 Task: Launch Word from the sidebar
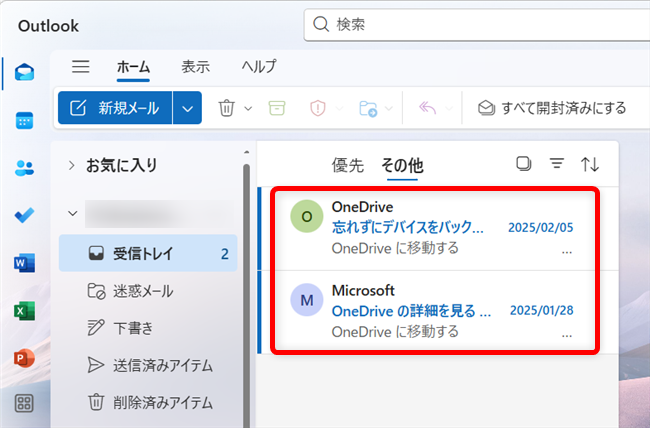[25, 263]
